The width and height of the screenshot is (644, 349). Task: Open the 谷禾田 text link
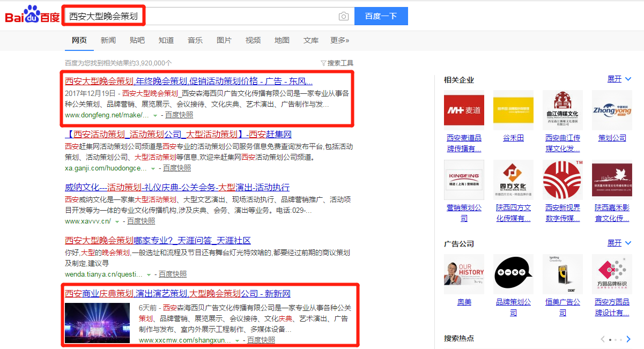point(513,138)
